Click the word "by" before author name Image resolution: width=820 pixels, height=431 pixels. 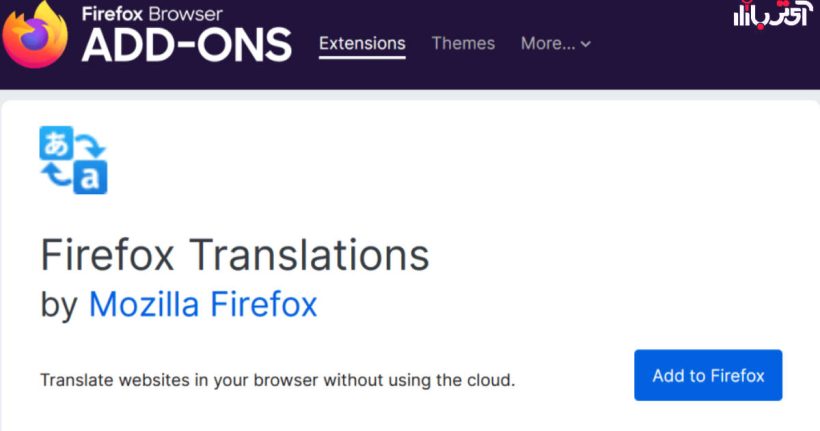pos(59,305)
